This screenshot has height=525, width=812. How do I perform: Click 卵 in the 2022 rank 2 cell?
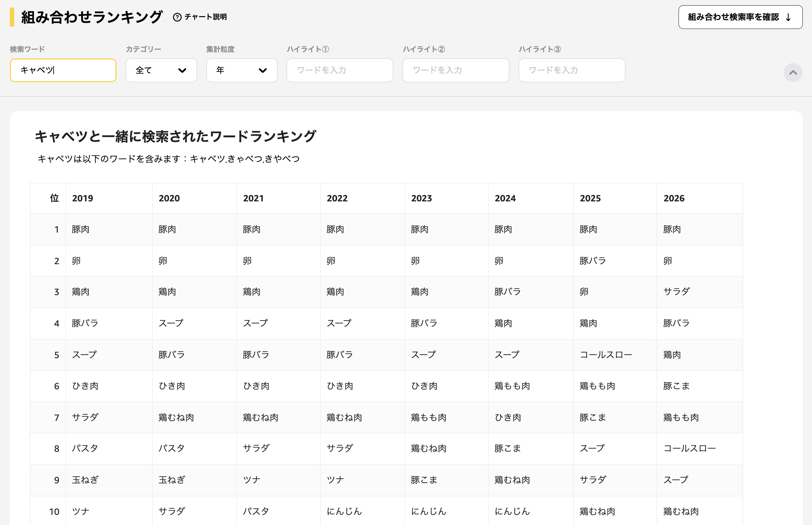(331, 261)
